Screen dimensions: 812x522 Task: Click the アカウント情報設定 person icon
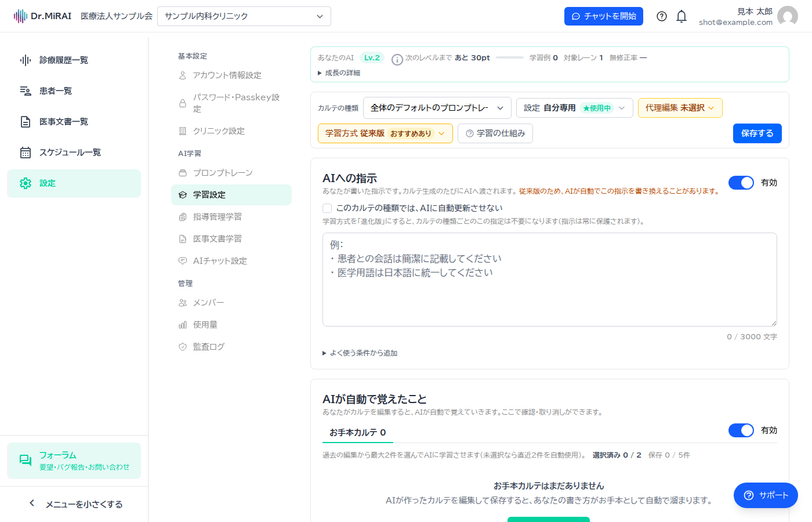coord(183,75)
